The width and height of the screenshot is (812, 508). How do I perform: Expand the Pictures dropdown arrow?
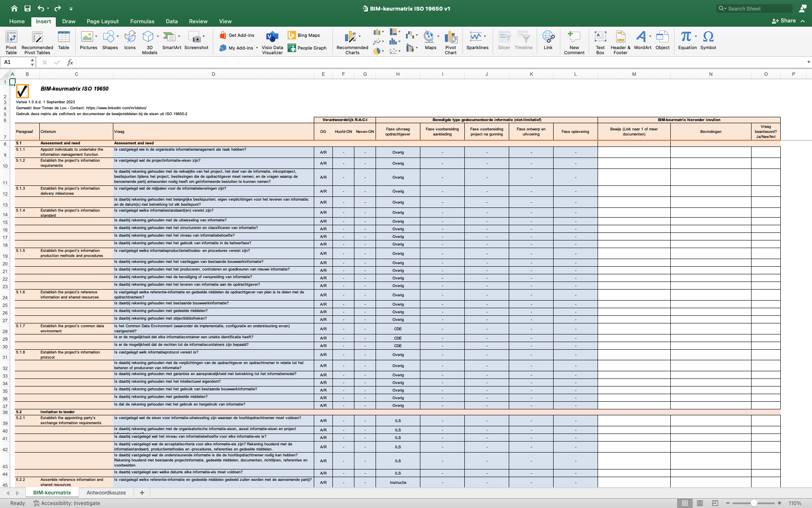coord(96,36)
